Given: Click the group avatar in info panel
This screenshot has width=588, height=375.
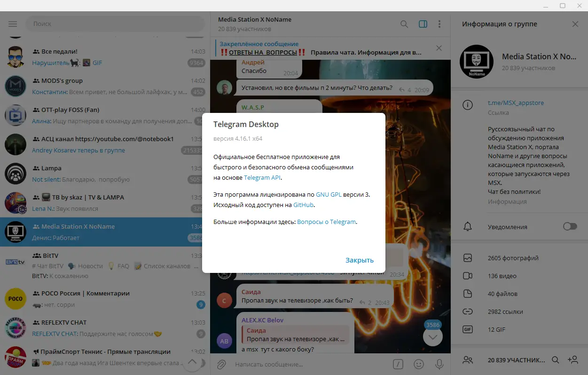Looking at the screenshot, I should (x=476, y=62).
